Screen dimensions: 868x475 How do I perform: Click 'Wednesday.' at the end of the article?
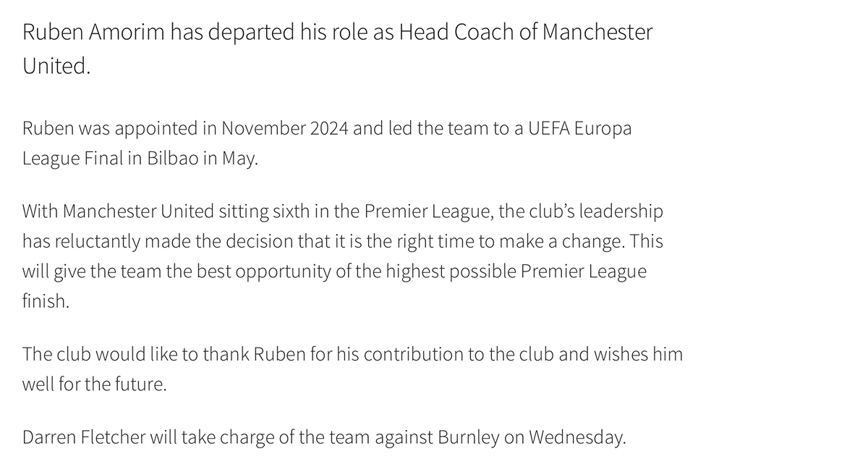pyautogui.click(x=576, y=437)
